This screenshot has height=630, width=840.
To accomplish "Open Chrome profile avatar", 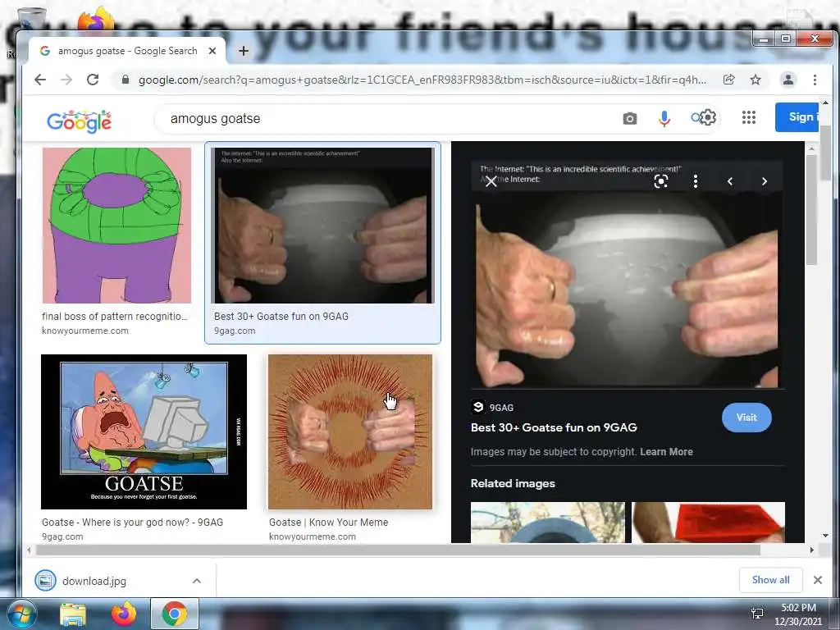I will tap(788, 80).
